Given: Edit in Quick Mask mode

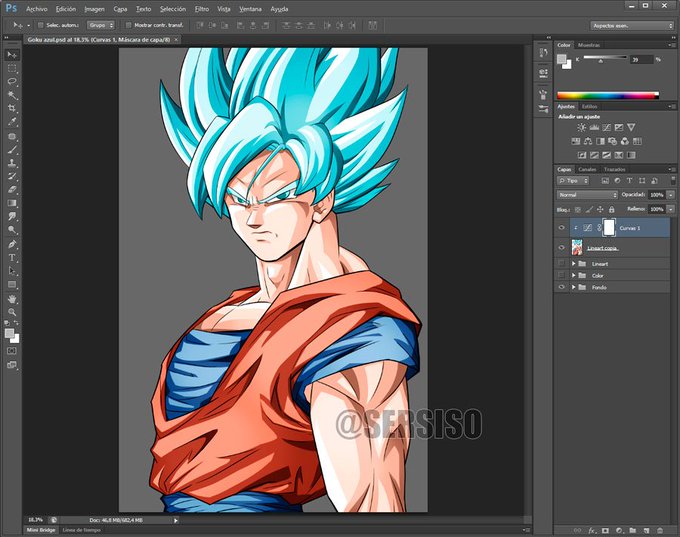Looking at the screenshot, I should pyautogui.click(x=12, y=350).
